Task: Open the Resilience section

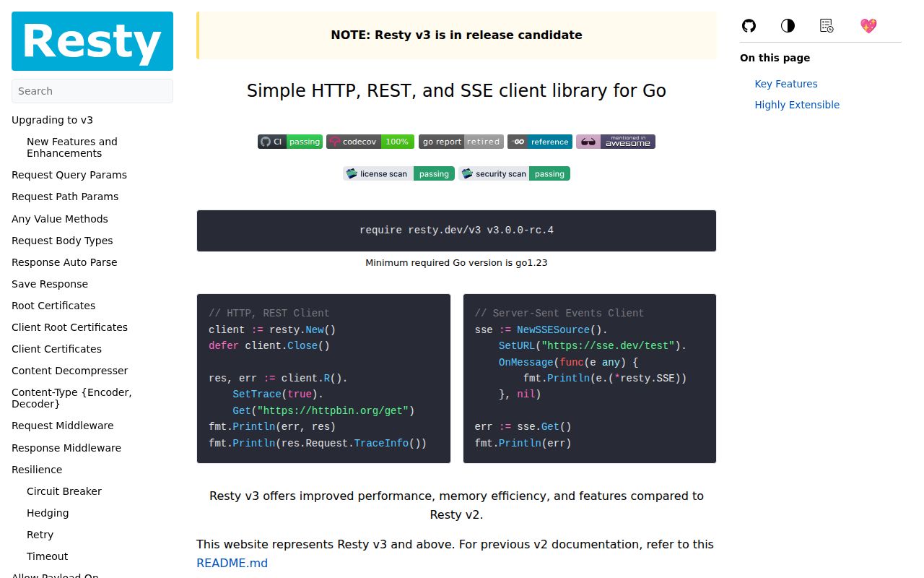Action: 37,470
